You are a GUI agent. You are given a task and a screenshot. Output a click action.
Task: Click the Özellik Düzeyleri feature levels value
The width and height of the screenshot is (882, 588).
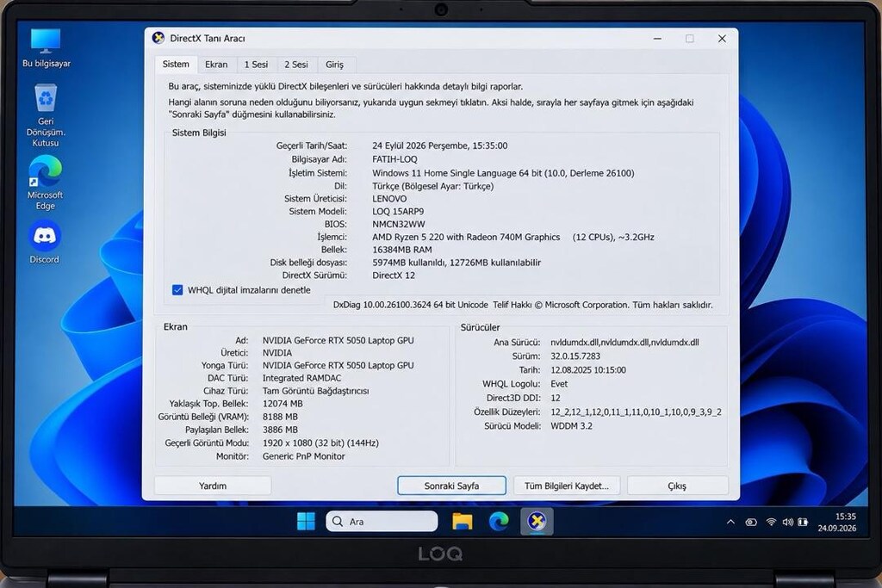(637, 412)
